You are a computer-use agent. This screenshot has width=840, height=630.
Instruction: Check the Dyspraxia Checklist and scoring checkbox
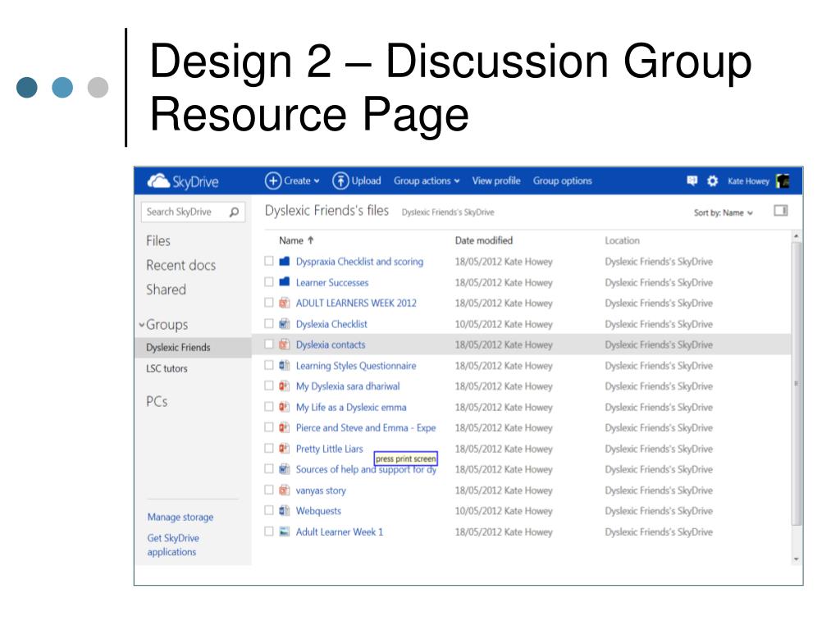[269, 261]
